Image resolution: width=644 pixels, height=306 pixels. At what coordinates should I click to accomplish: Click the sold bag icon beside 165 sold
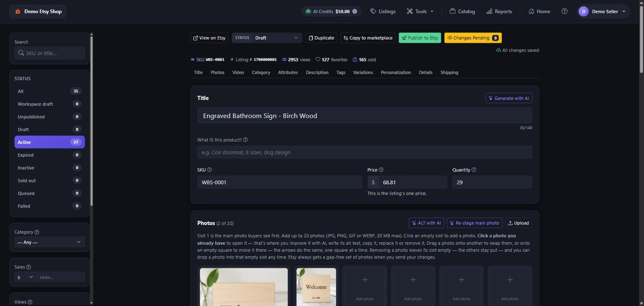[x=355, y=60]
